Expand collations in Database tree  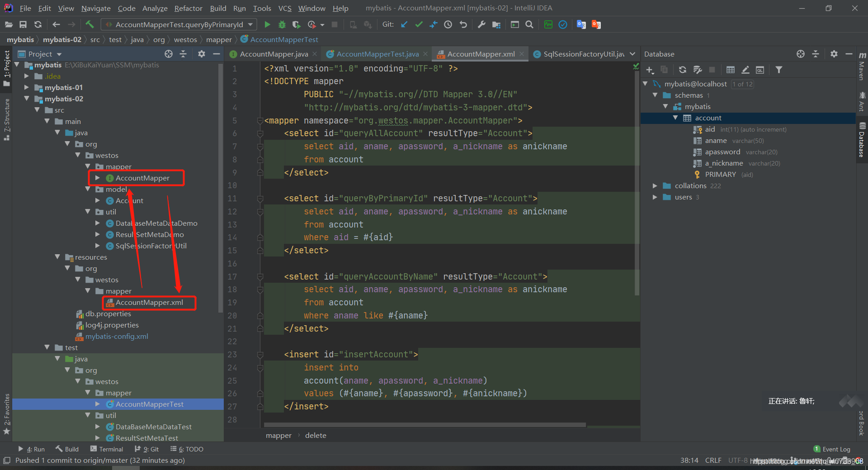655,186
